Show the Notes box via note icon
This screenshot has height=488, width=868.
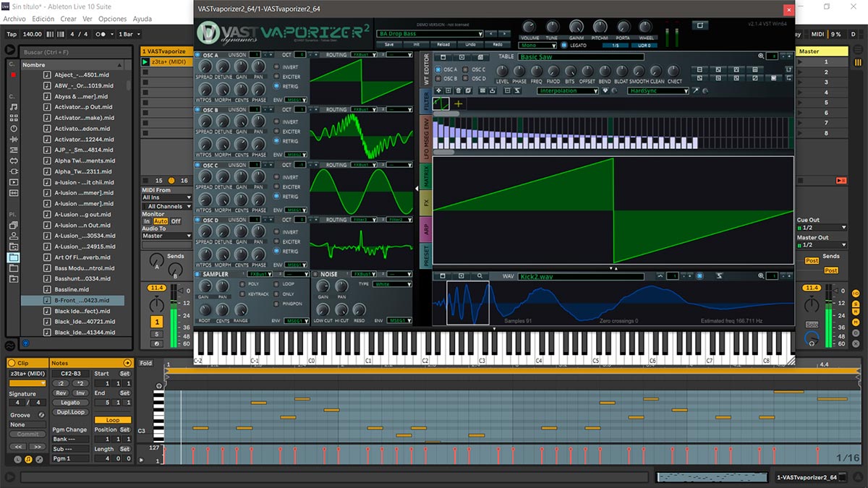pyautogui.click(x=29, y=459)
